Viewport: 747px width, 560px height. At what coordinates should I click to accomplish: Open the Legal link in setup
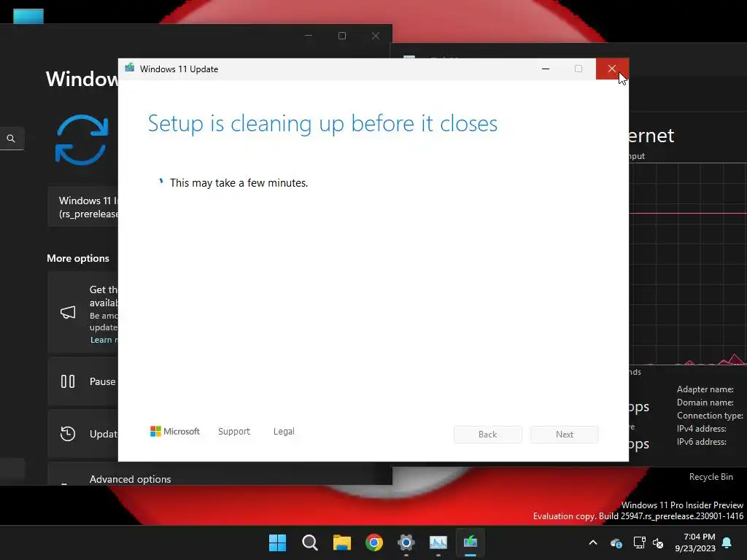(284, 432)
